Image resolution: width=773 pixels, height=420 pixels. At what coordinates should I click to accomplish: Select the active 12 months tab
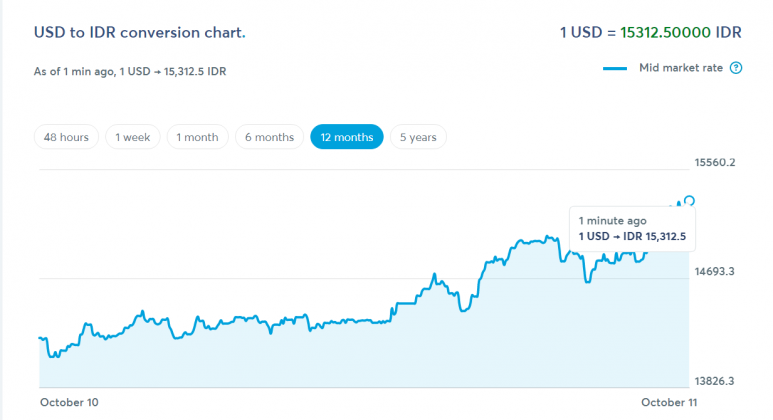coord(347,137)
